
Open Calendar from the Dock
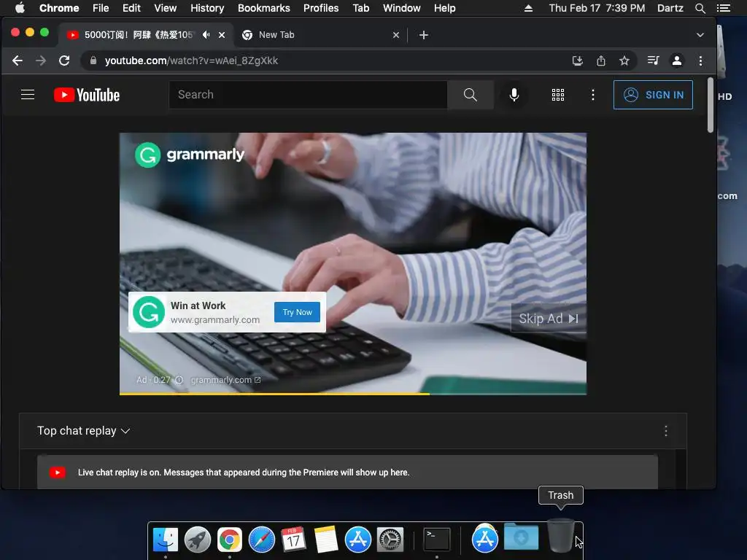[x=293, y=540]
